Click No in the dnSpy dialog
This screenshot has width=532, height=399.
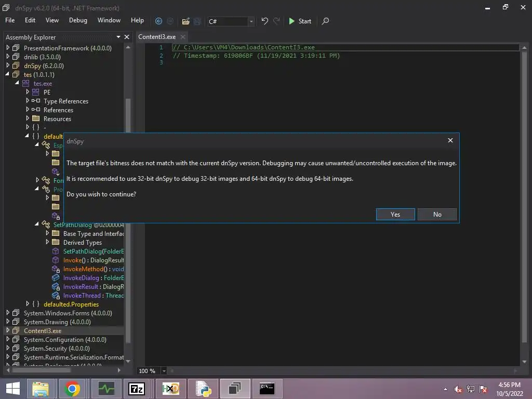[x=437, y=215]
